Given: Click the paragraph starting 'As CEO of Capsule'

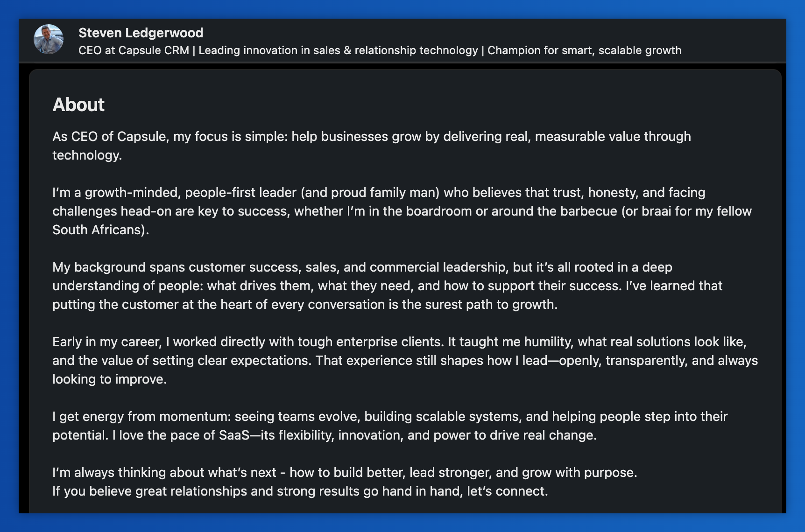Looking at the screenshot, I should (372, 146).
